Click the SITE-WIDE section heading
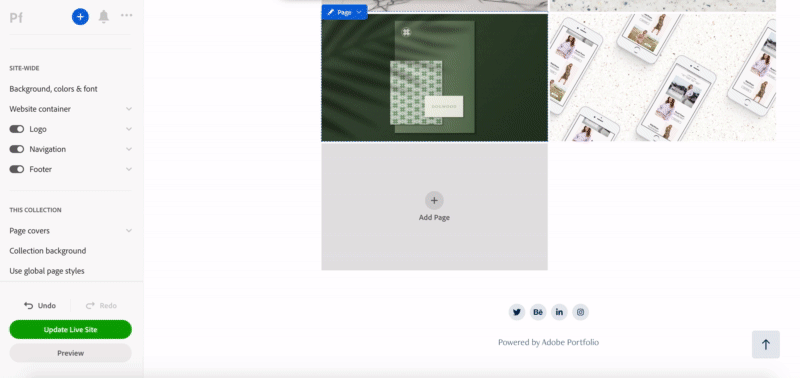The height and width of the screenshot is (378, 800). pos(24,68)
